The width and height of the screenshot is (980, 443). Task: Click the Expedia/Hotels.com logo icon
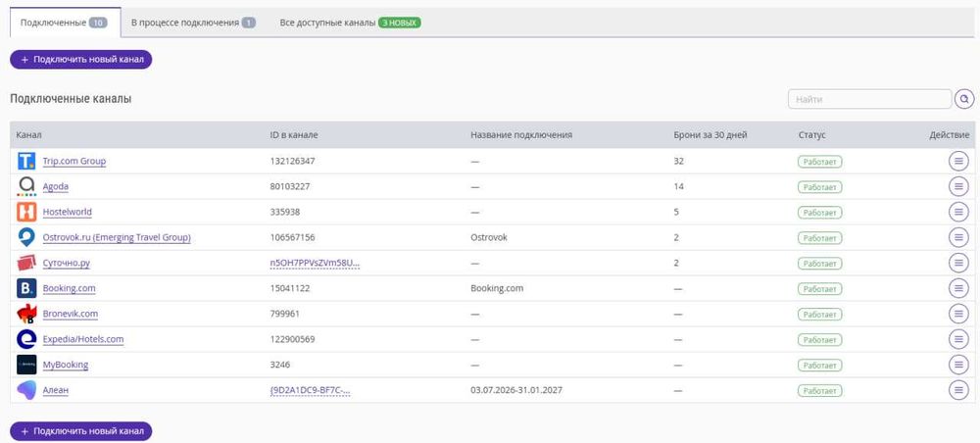26,339
